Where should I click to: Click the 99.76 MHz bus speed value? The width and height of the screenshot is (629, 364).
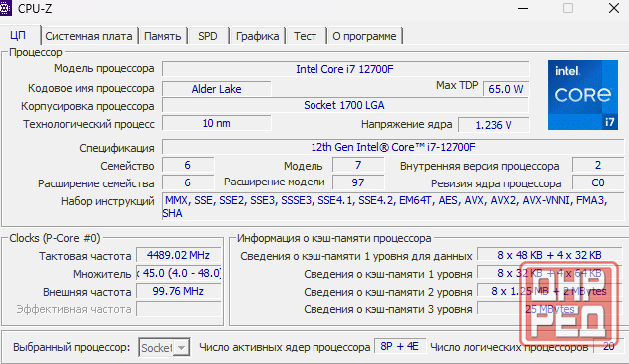pyautogui.click(x=179, y=291)
